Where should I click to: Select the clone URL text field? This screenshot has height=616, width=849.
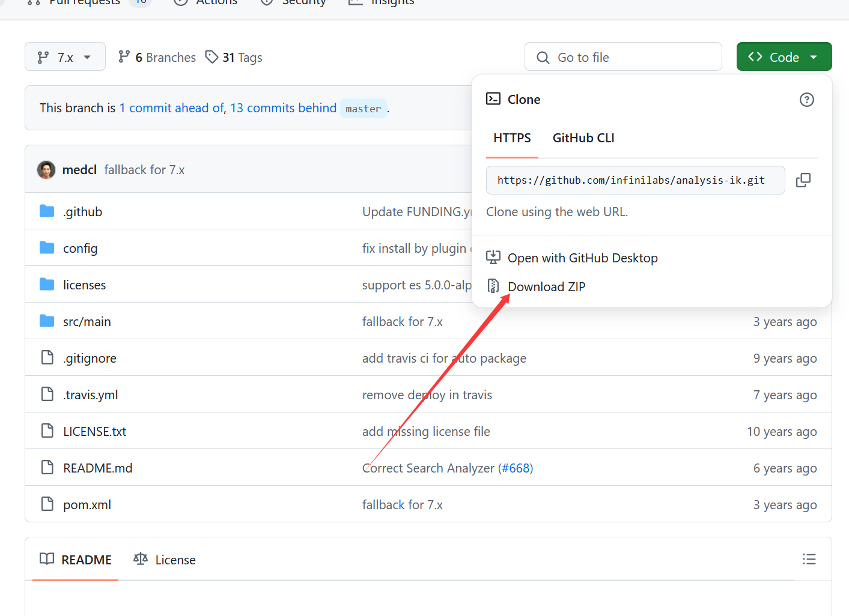pos(636,180)
